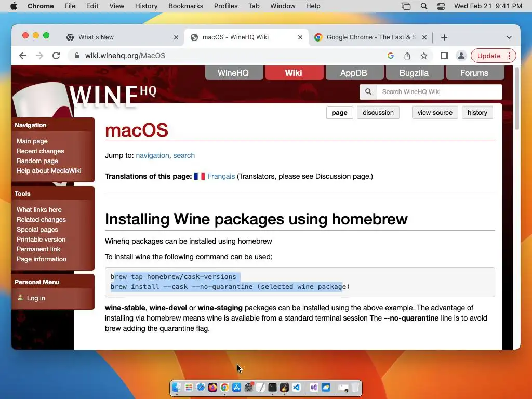Open the page history button
This screenshot has width=532, height=399.
[x=477, y=113]
